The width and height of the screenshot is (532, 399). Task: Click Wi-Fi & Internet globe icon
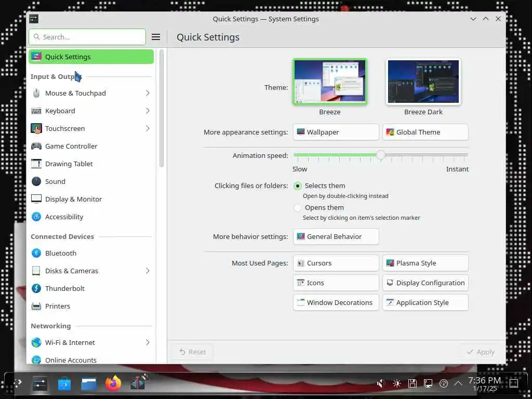(x=36, y=342)
